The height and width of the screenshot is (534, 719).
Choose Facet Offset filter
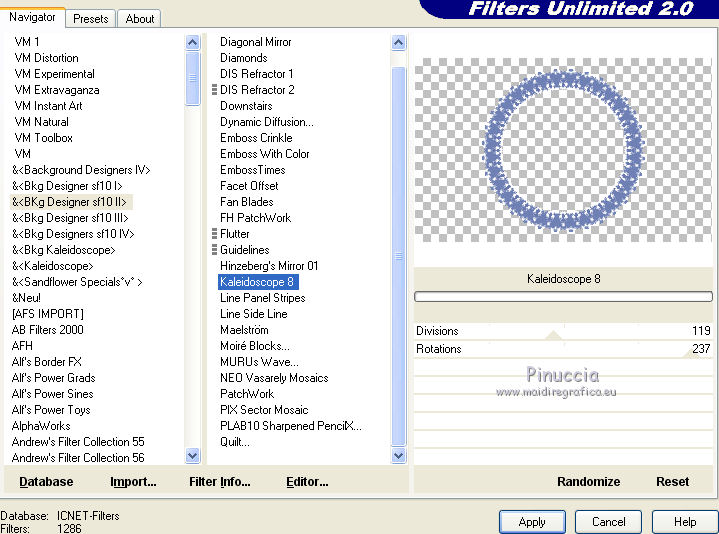click(249, 186)
